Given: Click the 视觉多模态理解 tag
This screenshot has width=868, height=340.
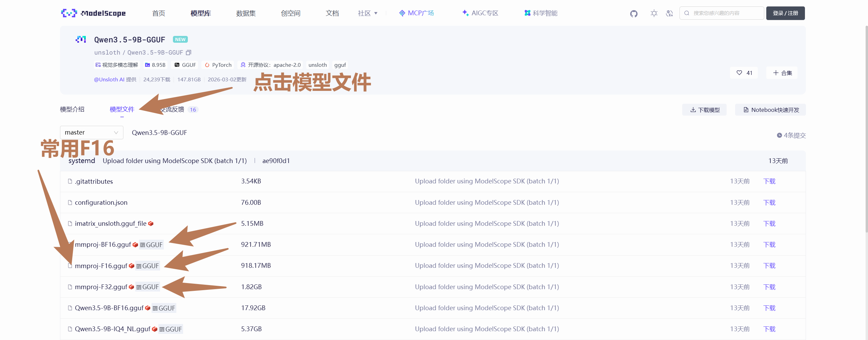Looking at the screenshot, I should (117, 65).
